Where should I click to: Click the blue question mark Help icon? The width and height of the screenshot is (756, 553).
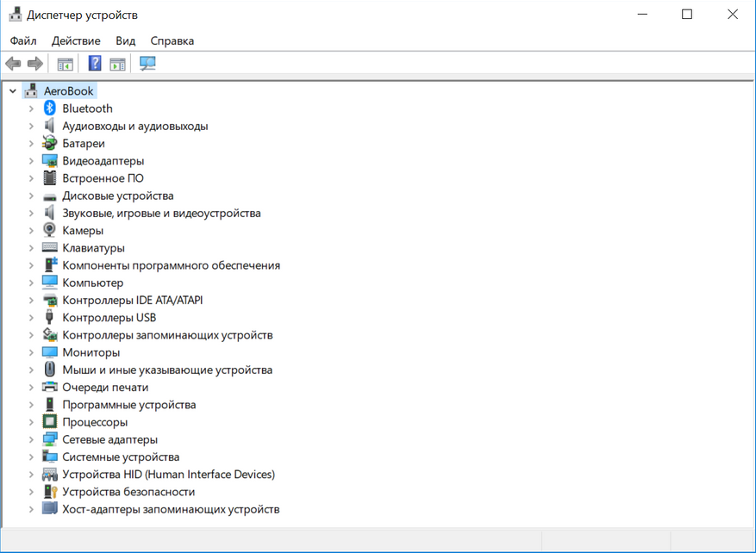point(95,64)
